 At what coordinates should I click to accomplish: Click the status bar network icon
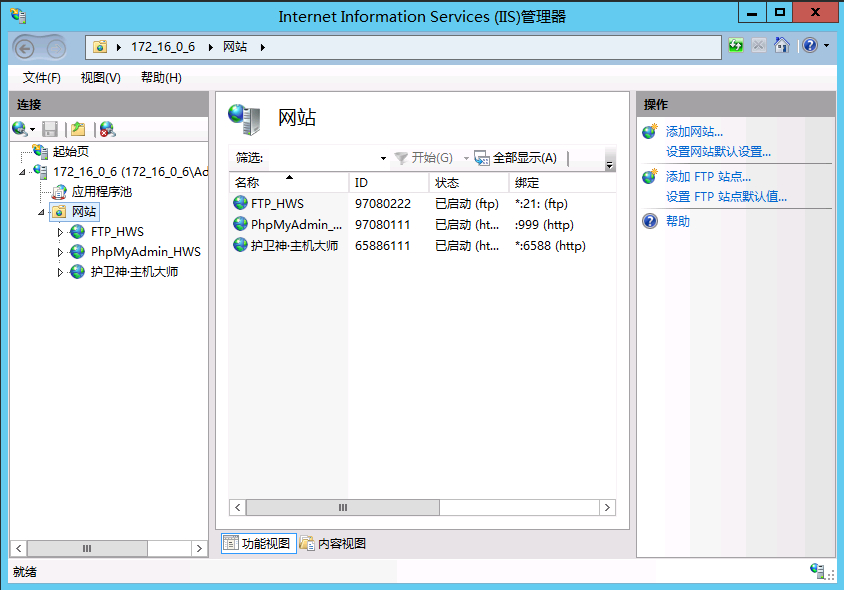pyautogui.click(x=817, y=571)
